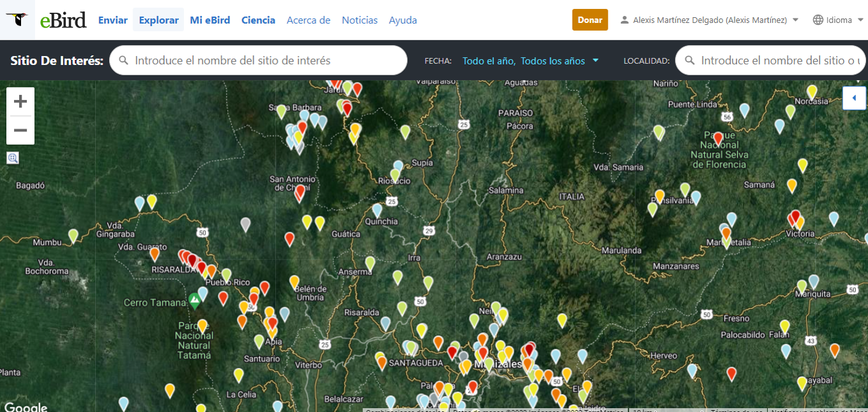The width and height of the screenshot is (868, 412).
Task: Open the Noticias link
Action: (x=359, y=20)
